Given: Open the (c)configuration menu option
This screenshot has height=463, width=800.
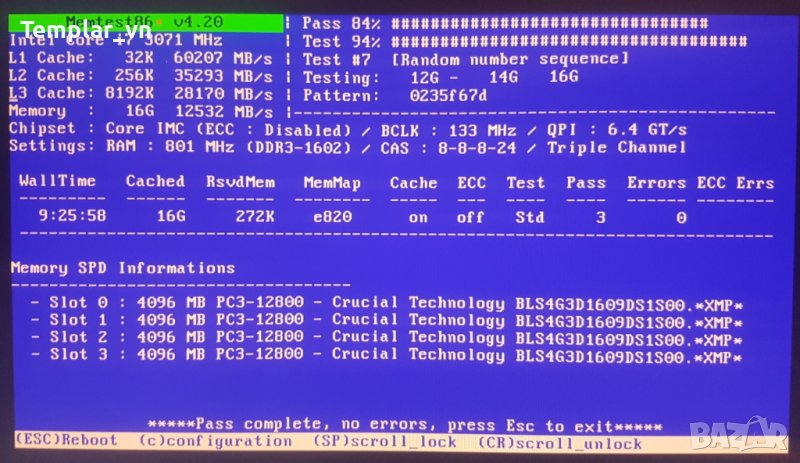Looking at the screenshot, I should click(x=215, y=441).
